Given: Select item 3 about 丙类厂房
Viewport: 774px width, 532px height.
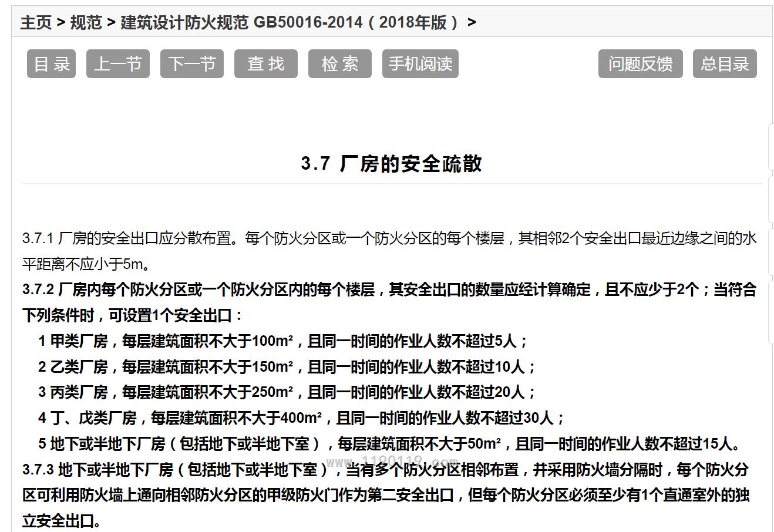Looking at the screenshot, I should (x=287, y=392).
